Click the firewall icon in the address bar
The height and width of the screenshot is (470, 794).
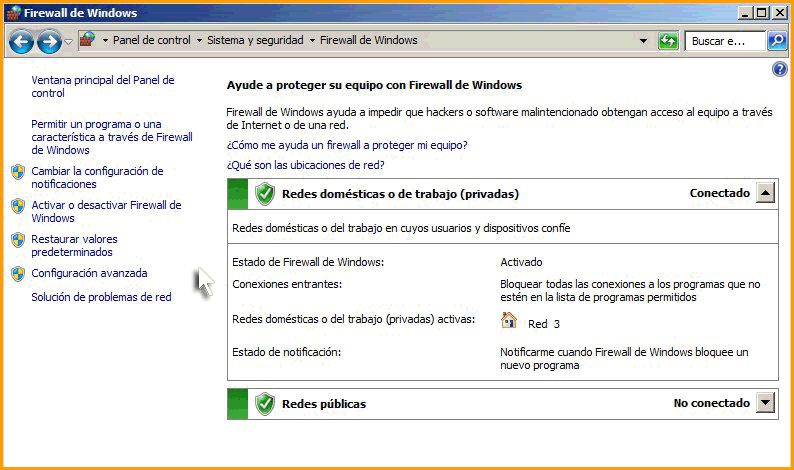(x=88, y=41)
